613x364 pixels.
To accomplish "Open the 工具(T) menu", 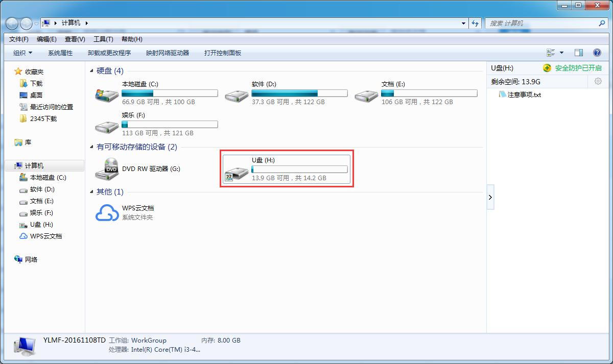I will click(x=103, y=39).
